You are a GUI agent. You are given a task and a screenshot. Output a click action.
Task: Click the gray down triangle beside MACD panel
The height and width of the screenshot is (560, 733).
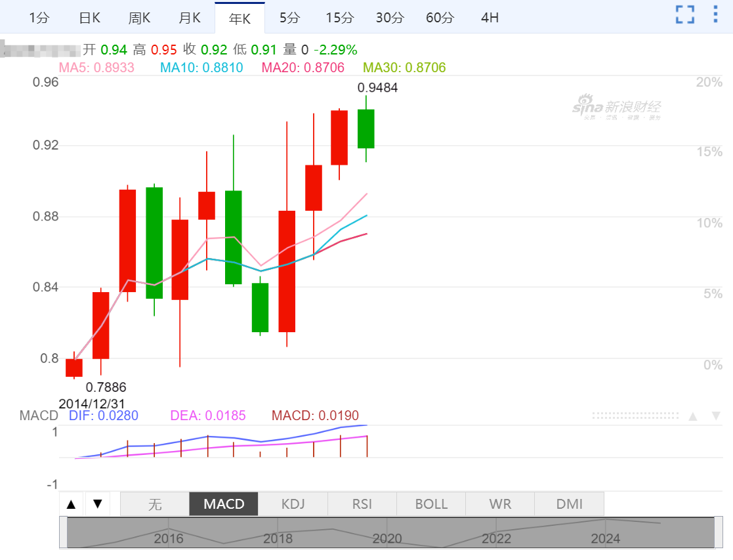click(x=716, y=416)
